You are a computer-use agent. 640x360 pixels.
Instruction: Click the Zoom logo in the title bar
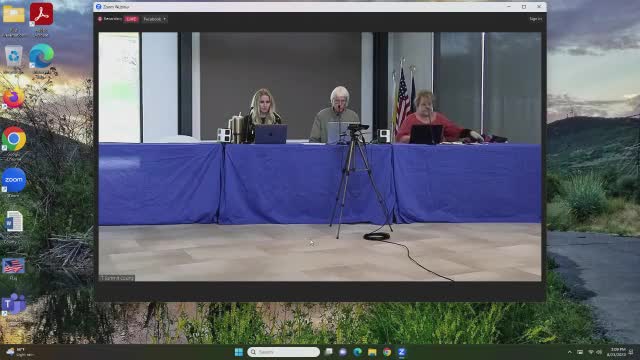(x=98, y=7)
